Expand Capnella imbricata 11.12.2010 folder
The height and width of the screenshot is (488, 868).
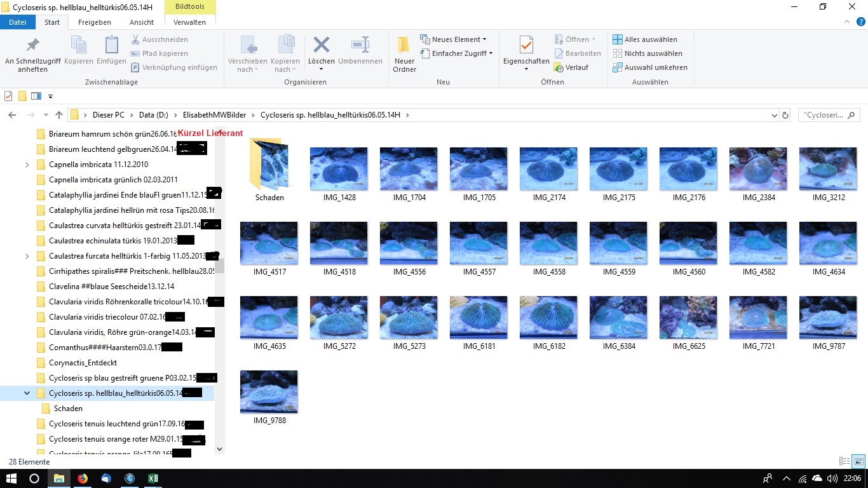[27, 165]
